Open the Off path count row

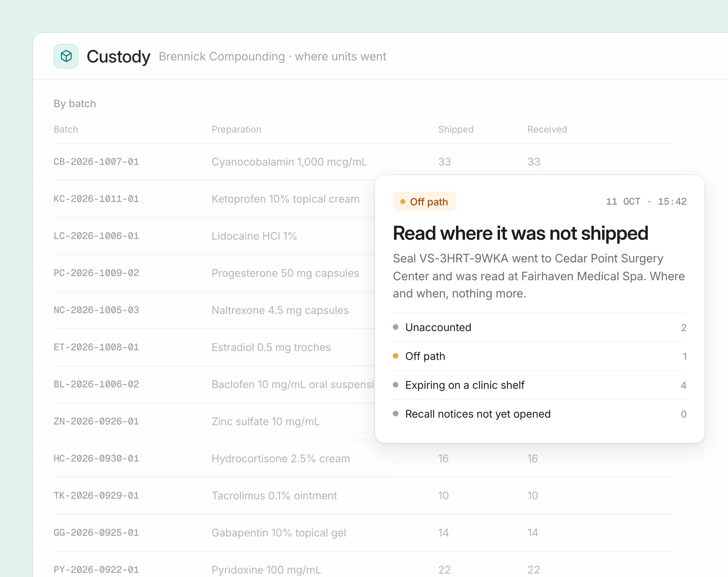539,356
